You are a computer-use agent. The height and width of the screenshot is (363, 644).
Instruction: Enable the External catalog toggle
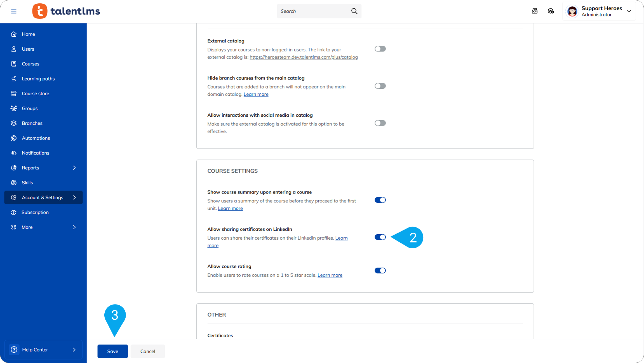click(x=380, y=49)
